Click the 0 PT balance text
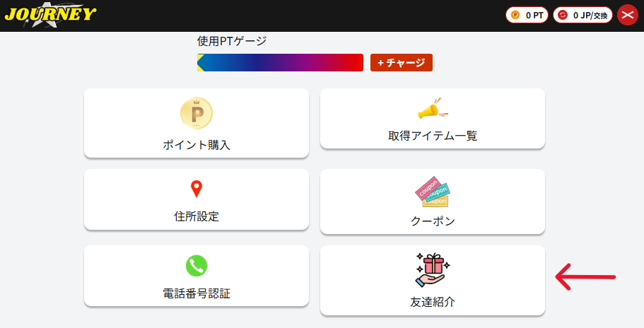 534,15
